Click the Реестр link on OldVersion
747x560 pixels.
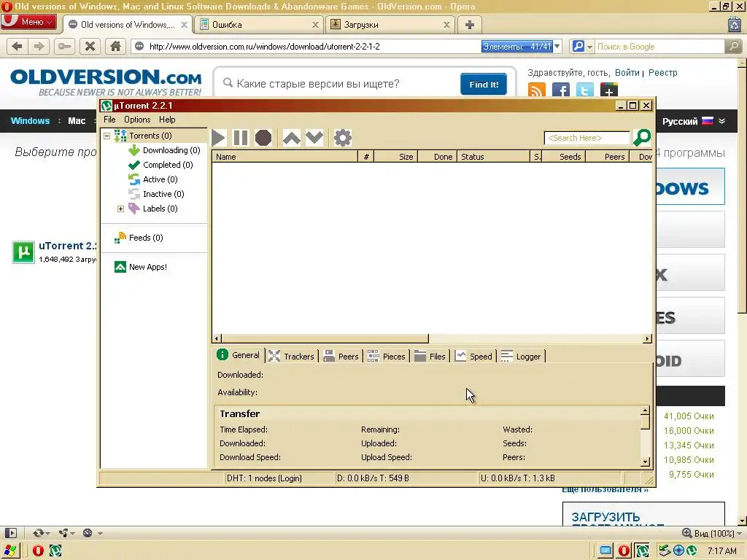pos(662,73)
